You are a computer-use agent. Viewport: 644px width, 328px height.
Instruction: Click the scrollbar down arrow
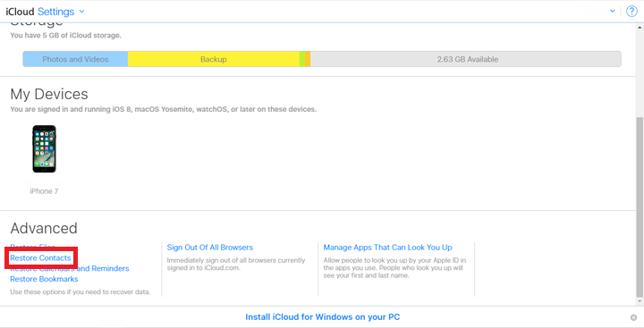click(640, 302)
